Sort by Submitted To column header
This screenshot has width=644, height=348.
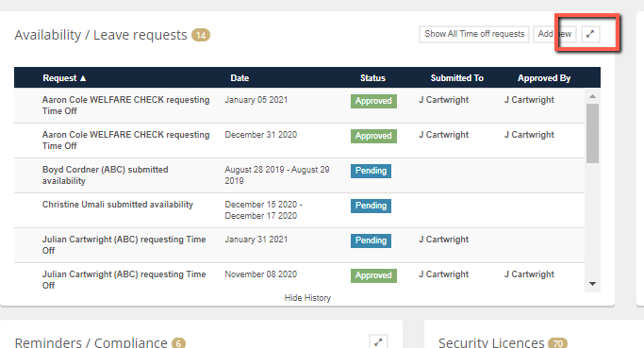[457, 78]
